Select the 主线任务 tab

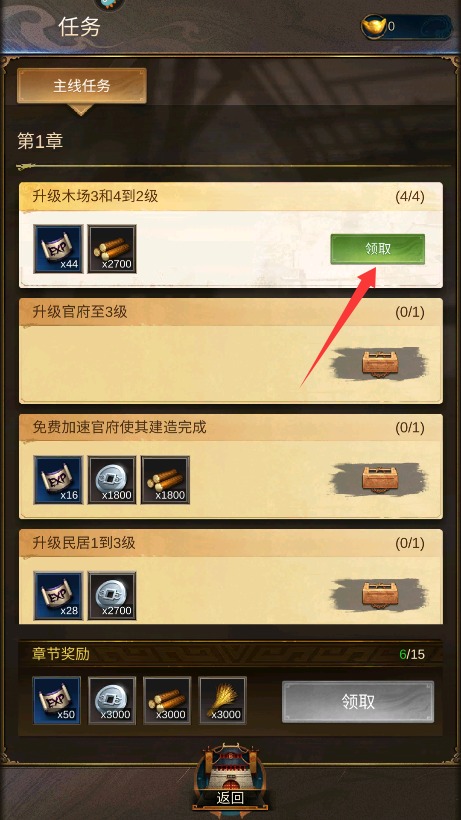(82, 86)
